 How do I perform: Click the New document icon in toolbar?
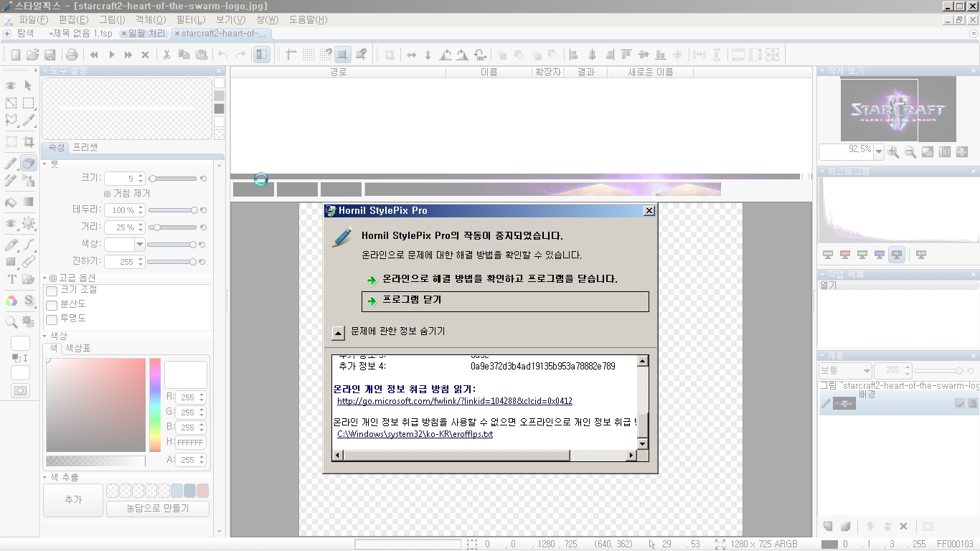click(16, 55)
